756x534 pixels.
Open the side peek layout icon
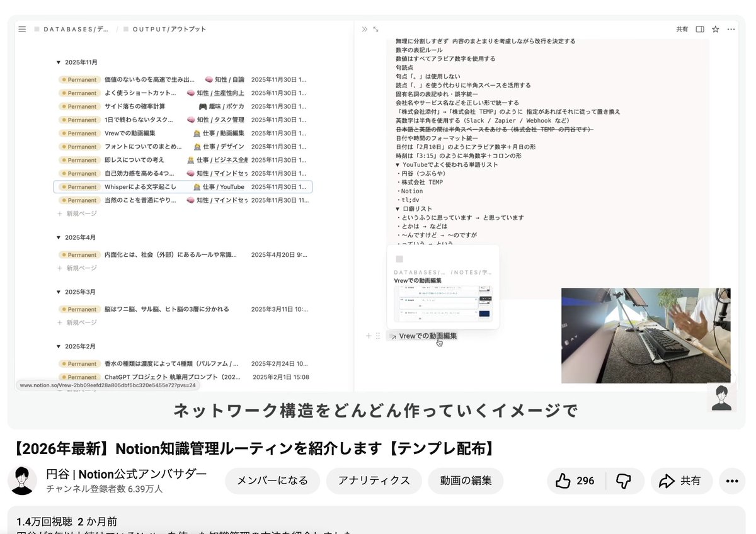[x=699, y=29]
